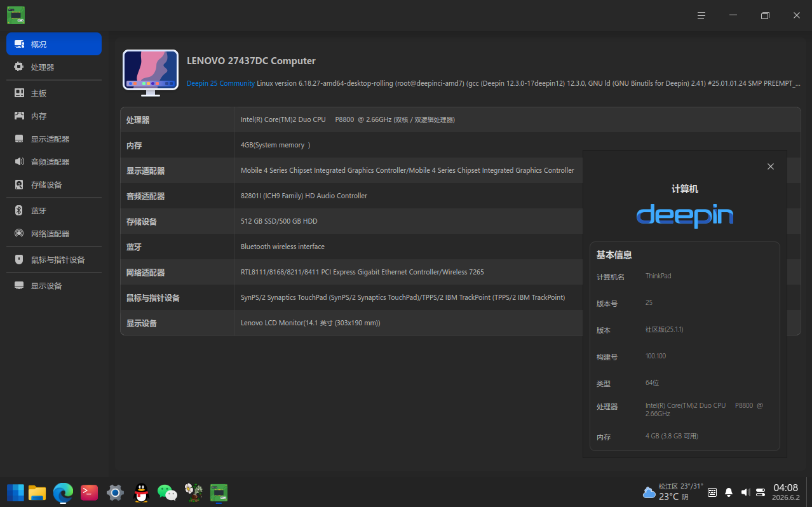Click the LENOVO 27437DC Computer title
This screenshot has width=812, height=507.
(x=251, y=61)
